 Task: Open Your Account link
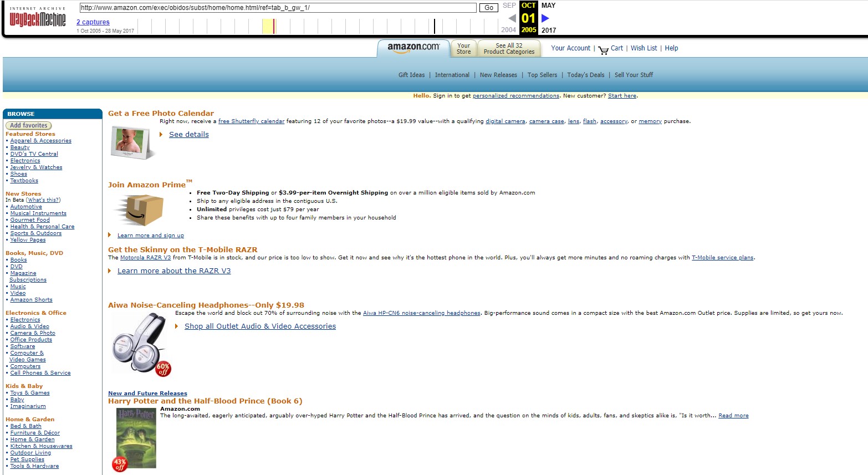(570, 48)
